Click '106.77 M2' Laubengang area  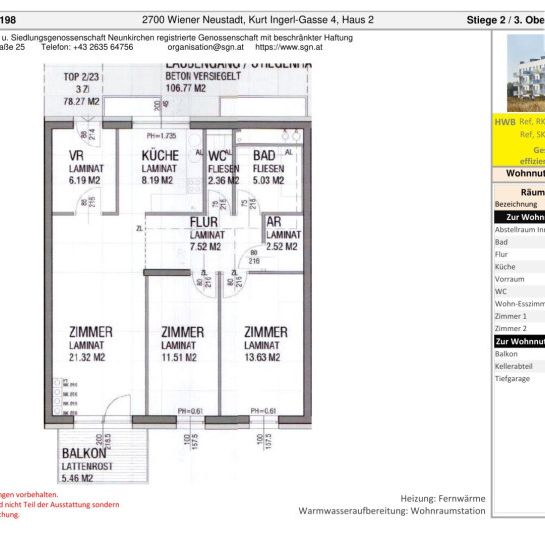[x=186, y=88]
